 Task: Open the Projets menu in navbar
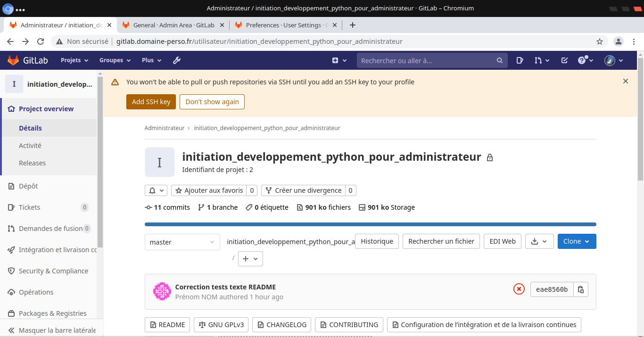click(x=74, y=60)
